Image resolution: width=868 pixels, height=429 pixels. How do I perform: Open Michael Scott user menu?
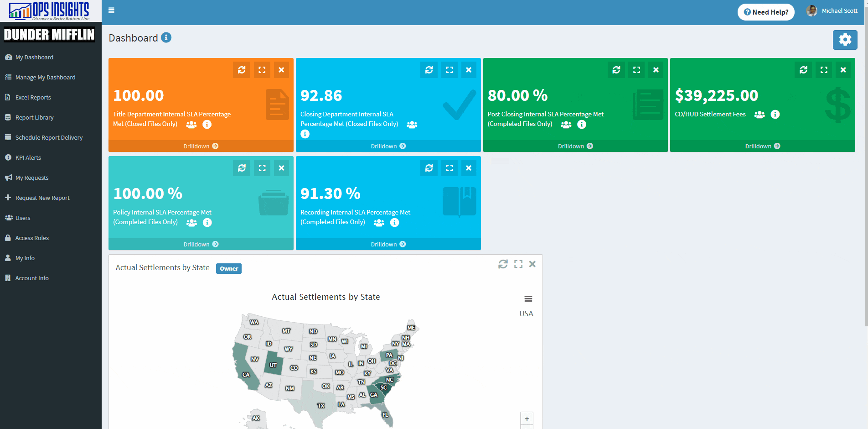pyautogui.click(x=832, y=11)
